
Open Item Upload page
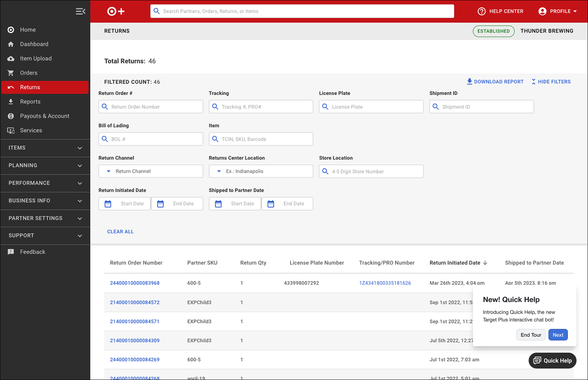45,58
